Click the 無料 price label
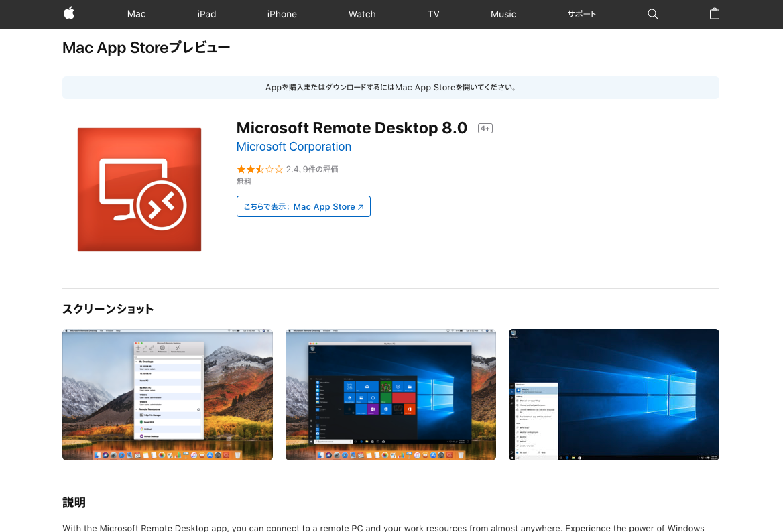Image resolution: width=783 pixels, height=532 pixels. coord(244,181)
